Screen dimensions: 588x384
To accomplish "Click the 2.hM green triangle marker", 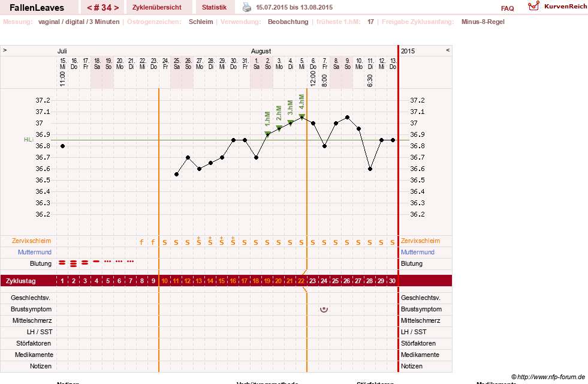I will coord(279,128).
